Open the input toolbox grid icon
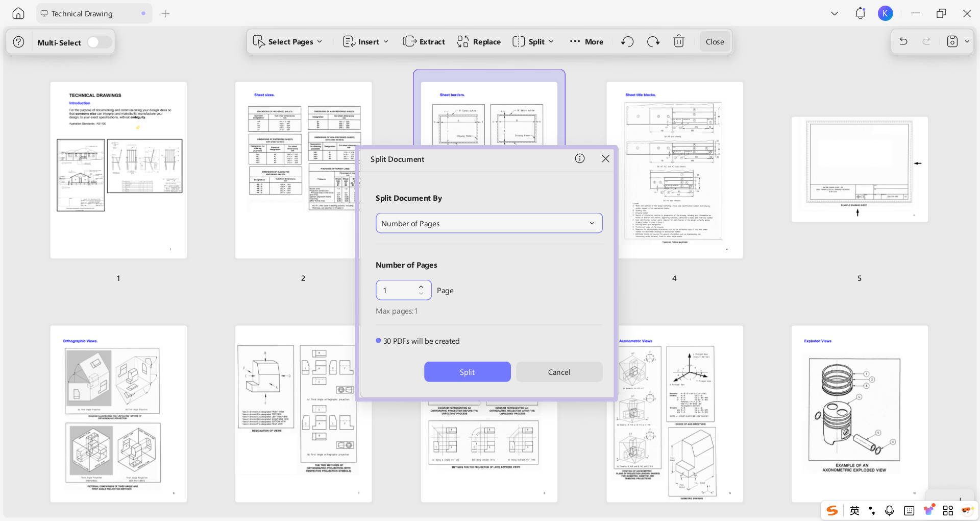Image resolution: width=980 pixels, height=521 pixels. pyautogui.click(x=948, y=510)
